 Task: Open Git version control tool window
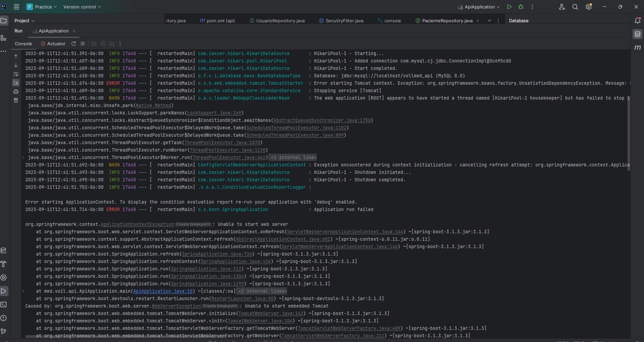pos(3,332)
